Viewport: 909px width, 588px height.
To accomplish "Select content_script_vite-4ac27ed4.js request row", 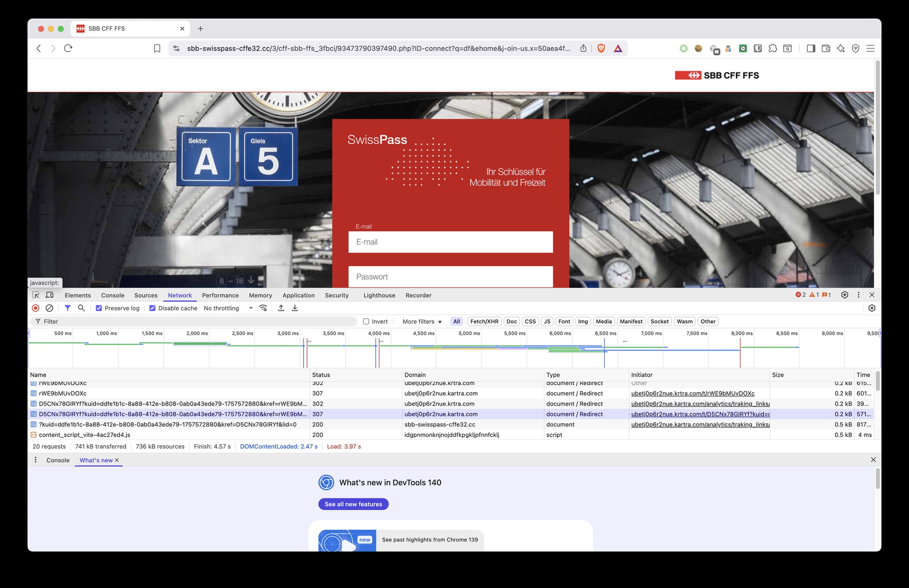I will pos(450,435).
